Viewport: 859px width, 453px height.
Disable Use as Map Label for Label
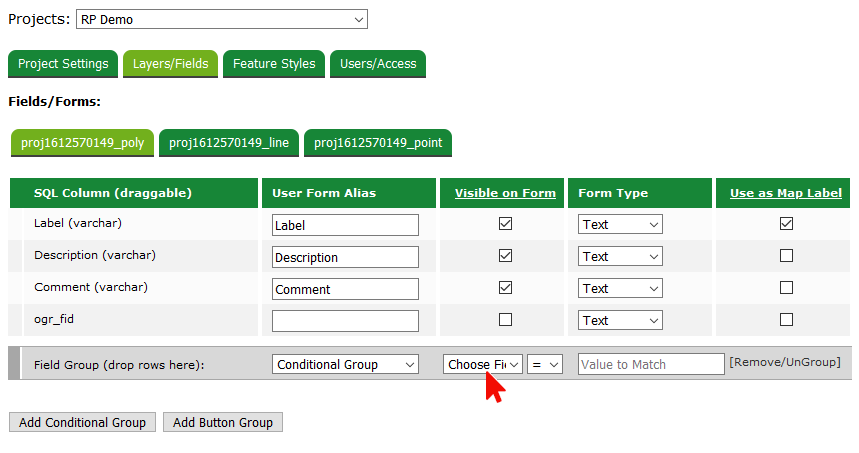tap(786, 224)
